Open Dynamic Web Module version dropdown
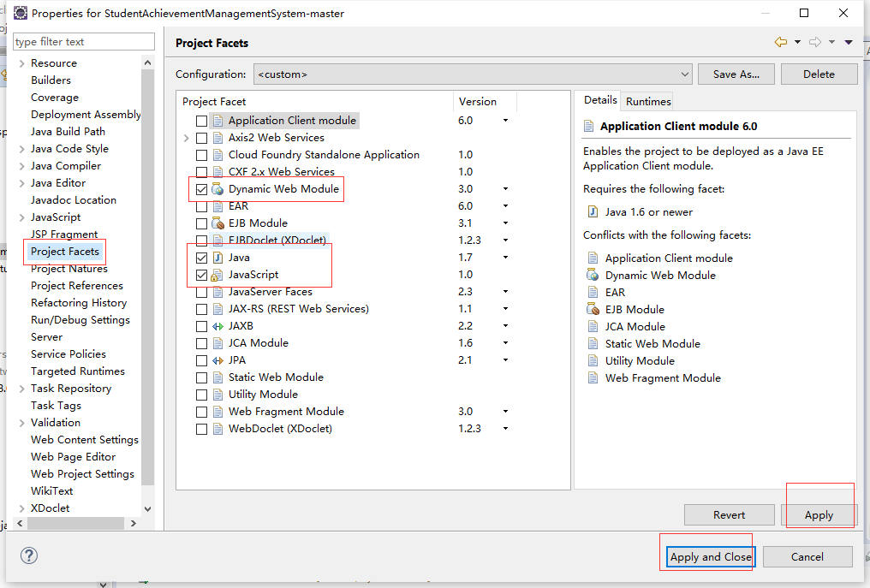Screen dimensions: 870x588 click(505, 189)
